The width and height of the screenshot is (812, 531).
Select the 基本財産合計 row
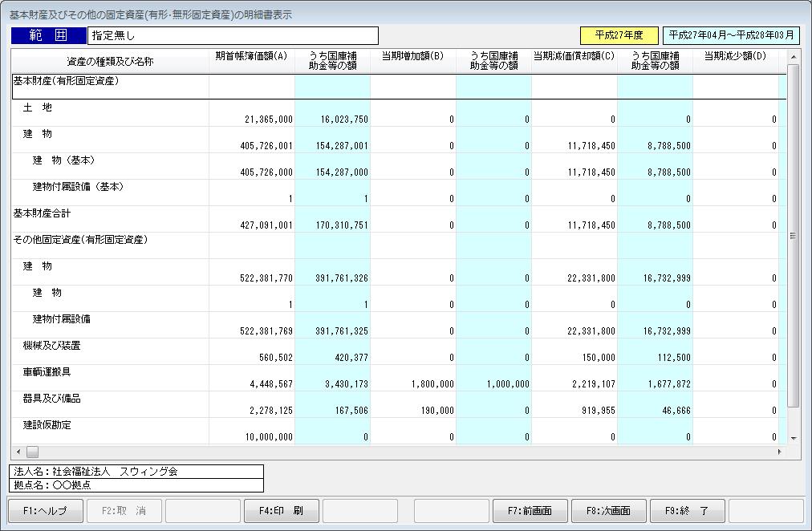(x=41, y=213)
